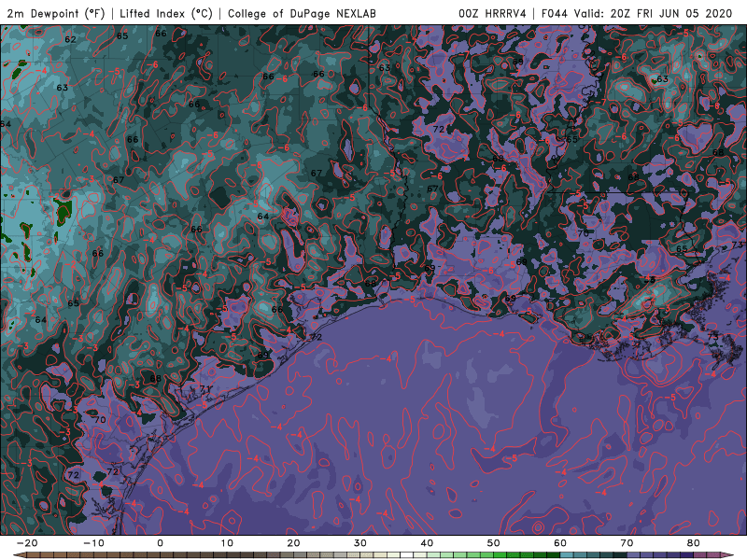Click the "20" color bar label
This screenshot has height=560, width=747.
coord(293,543)
